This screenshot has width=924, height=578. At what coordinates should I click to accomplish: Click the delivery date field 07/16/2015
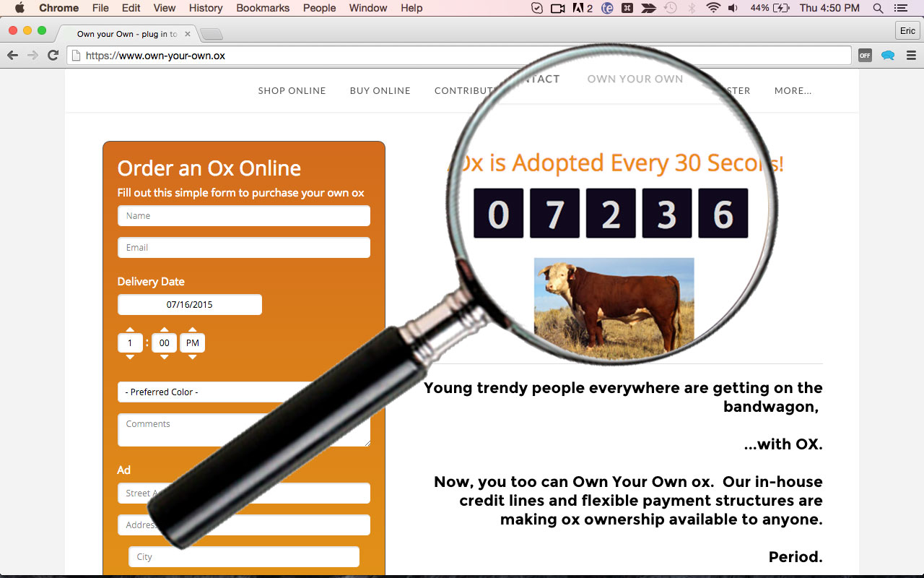point(190,304)
